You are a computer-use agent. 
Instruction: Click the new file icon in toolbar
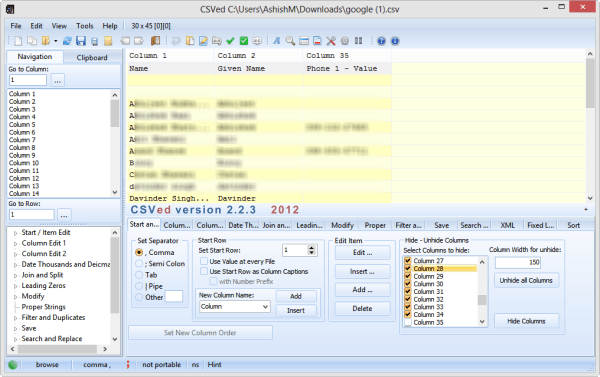point(18,41)
